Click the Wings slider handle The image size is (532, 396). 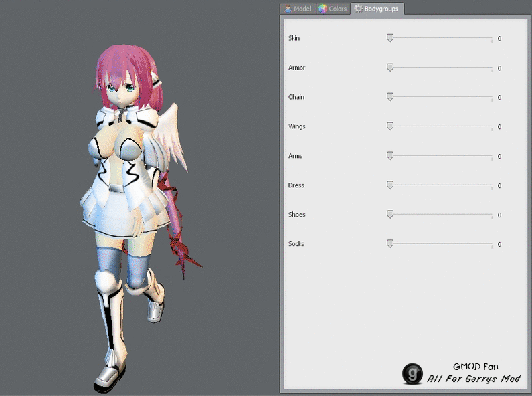point(390,126)
